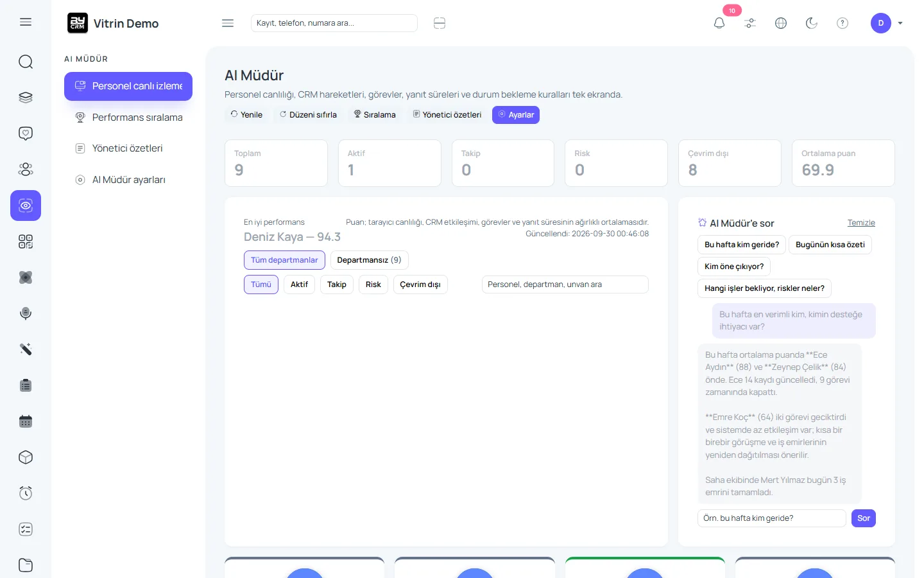Open the sliders settings icon in header

tap(750, 23)
